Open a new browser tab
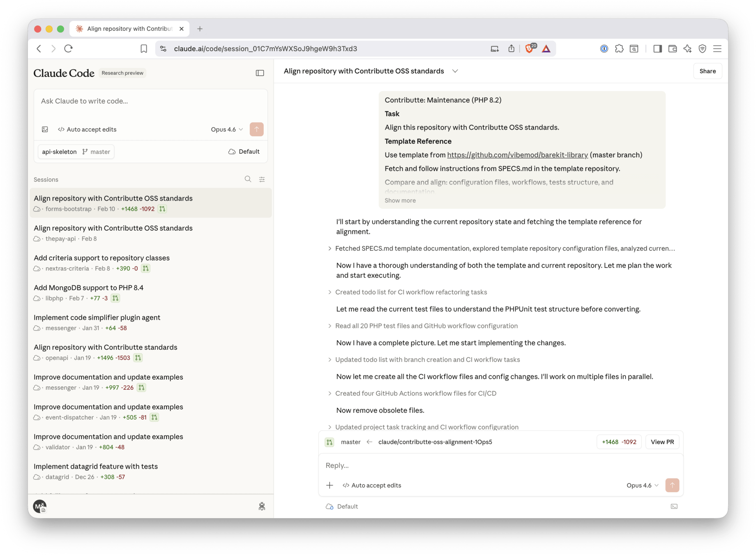Screen dimensions: 756x555 pyautogui.click(x=200, y=29)
